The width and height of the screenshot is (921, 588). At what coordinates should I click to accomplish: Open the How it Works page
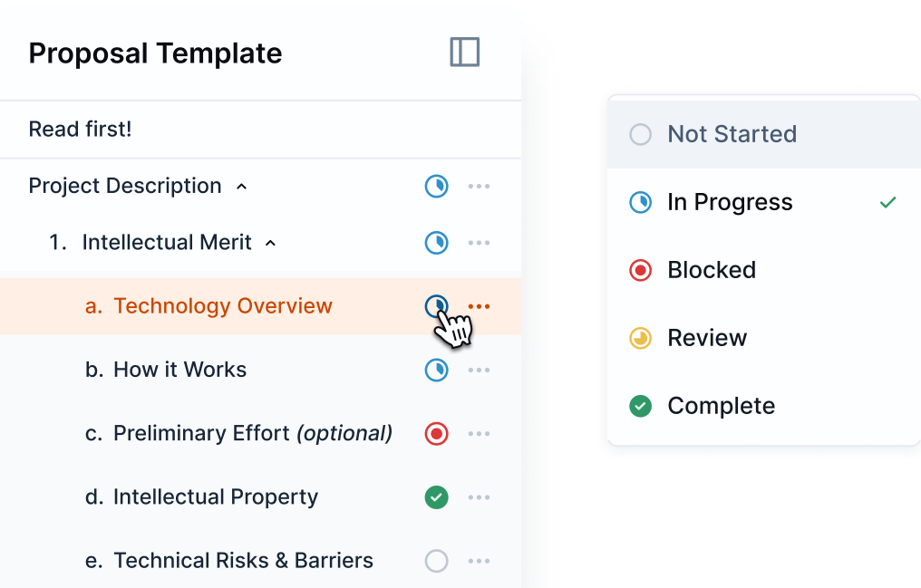point(179,370)
